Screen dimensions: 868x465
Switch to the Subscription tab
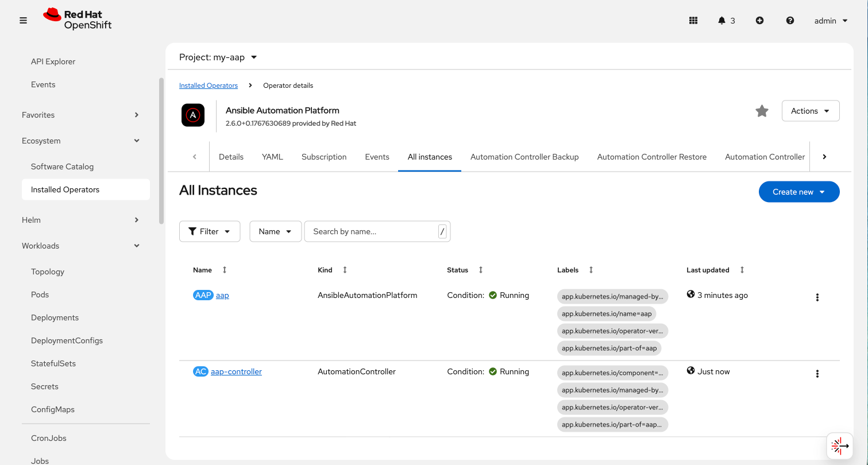tap(324, 157)
